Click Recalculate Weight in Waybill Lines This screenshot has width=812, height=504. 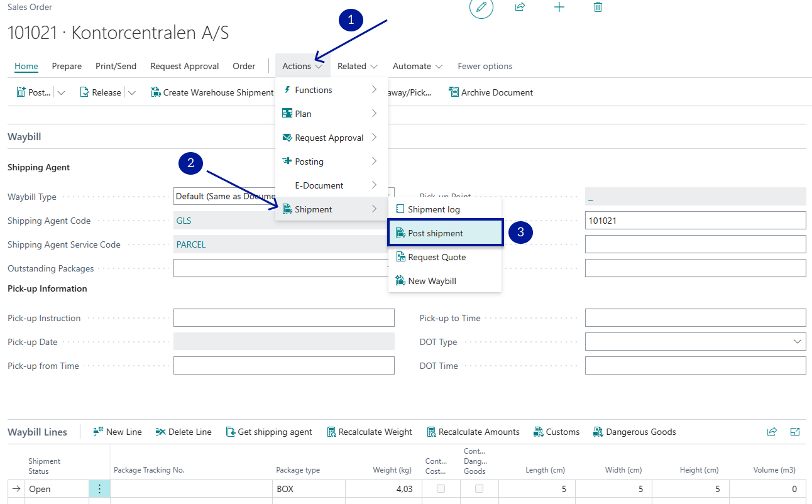click(x=370, y=432)
